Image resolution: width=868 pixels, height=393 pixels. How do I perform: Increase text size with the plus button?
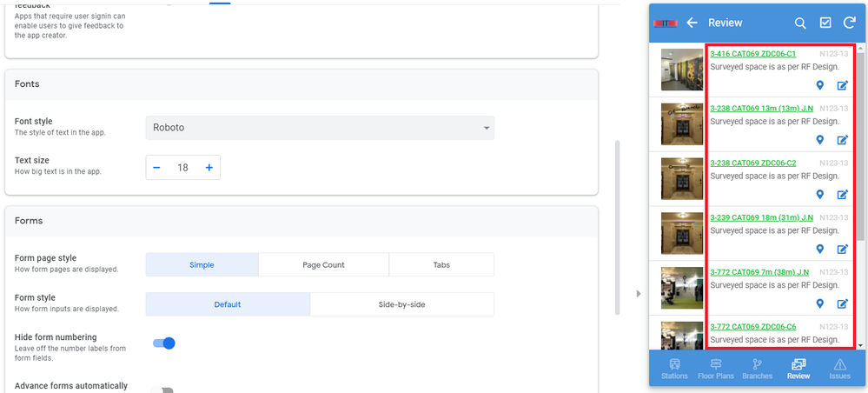pyautogui.click(x=209, y=168)
